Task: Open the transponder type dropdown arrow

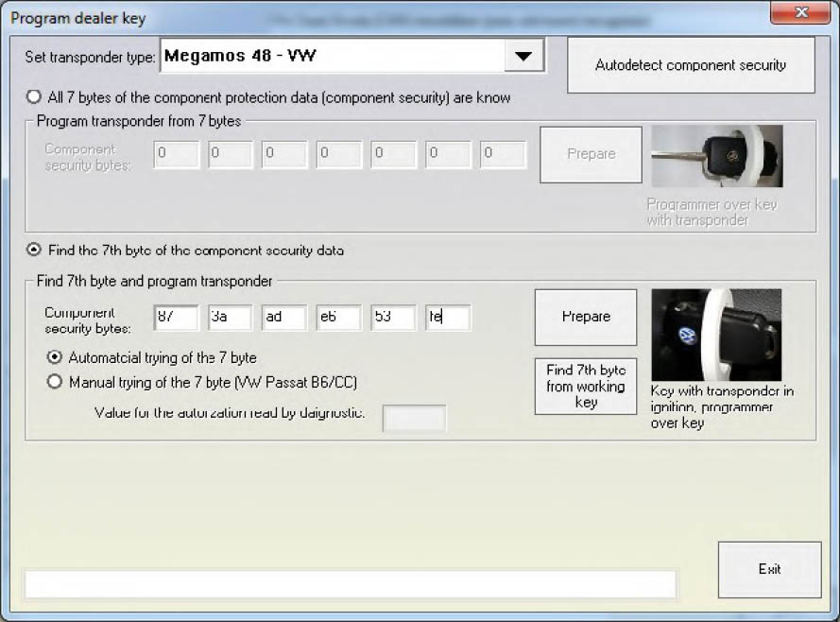Action: 523,56
